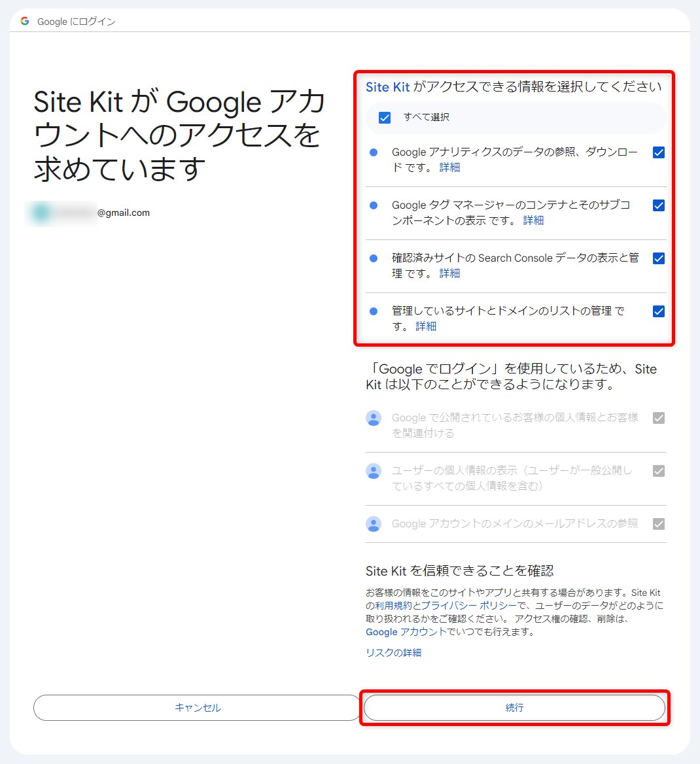Click blue dot beside Google Analytics permission
This screenshot has width=700, height=764.
tap(374, 152)
